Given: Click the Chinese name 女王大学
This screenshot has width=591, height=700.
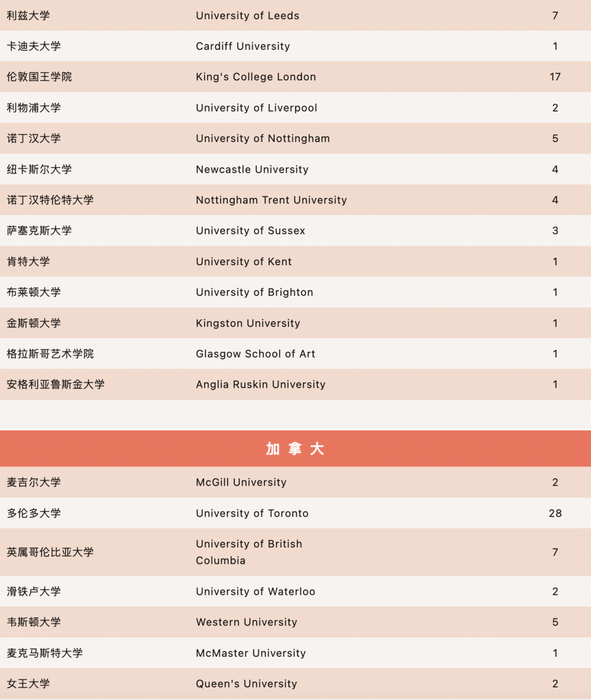Looking at the screenshot, I should click(x=28, y=684).
